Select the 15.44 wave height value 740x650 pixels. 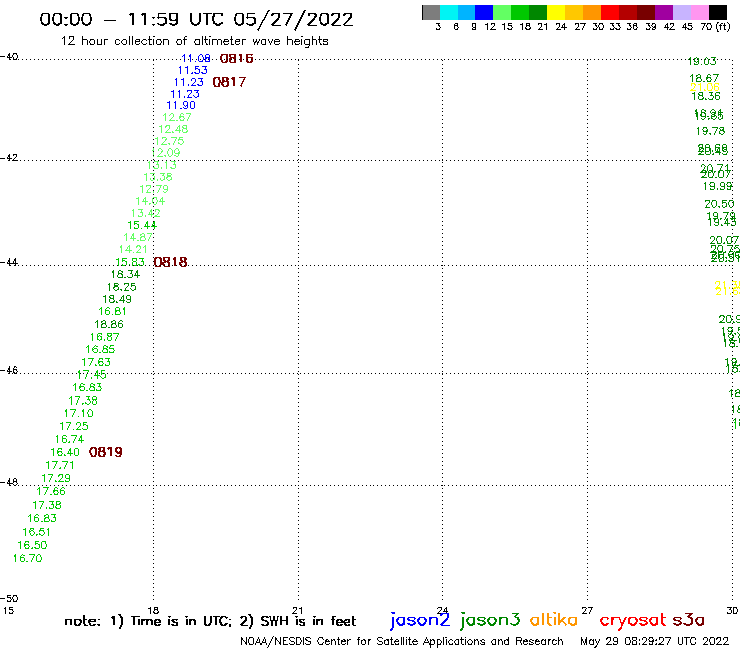click(x=142, y=226)
